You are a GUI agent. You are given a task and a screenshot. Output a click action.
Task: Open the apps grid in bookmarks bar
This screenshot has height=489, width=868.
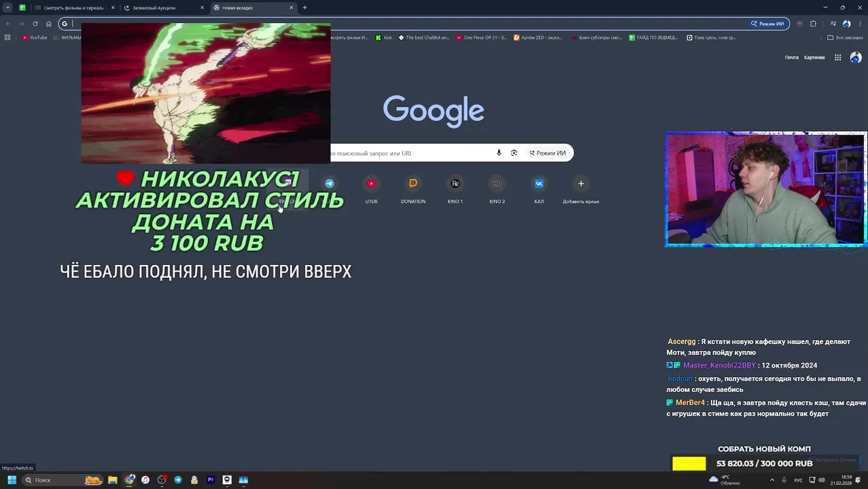(7, 37)
